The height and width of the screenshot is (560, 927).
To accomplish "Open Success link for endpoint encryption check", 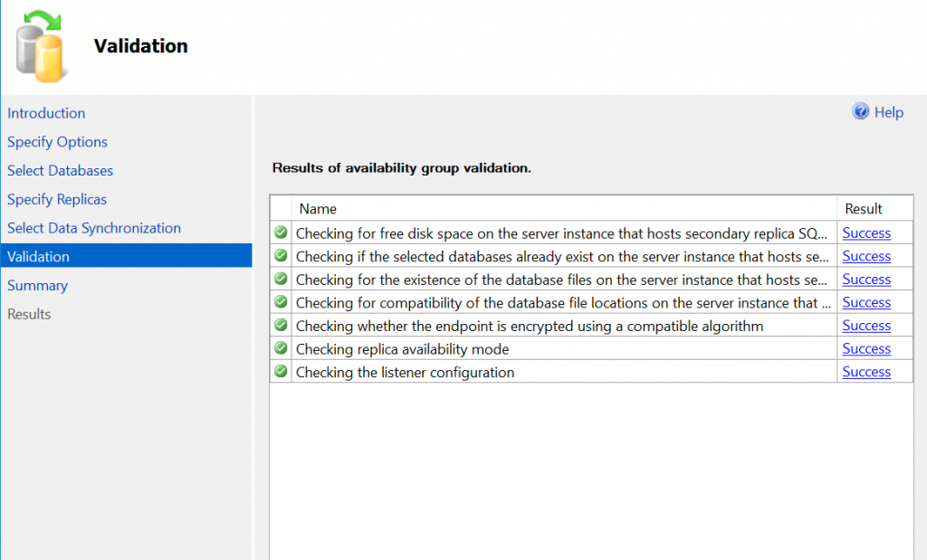I will pyautogui.click(x=866, y=326).
